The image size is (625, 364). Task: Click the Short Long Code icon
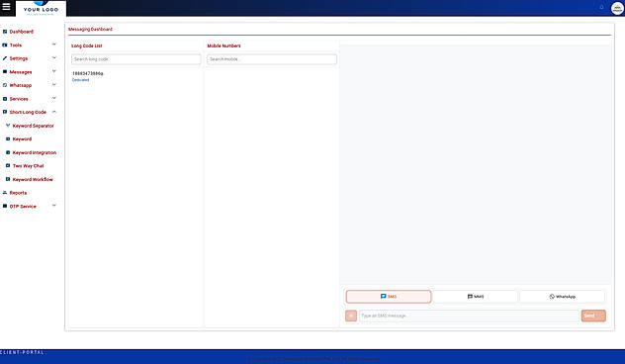[x=5, y=112]
